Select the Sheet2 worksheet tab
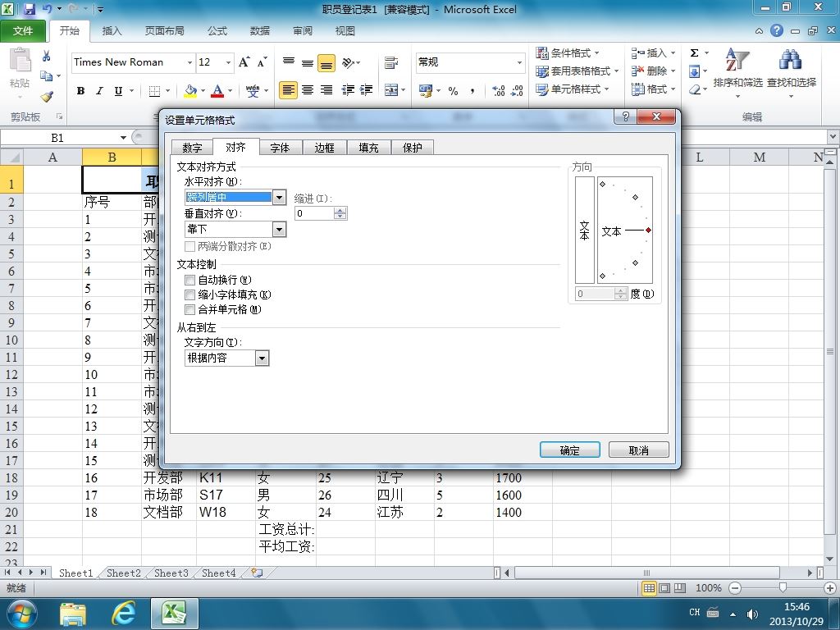The height and width of the screenshot is (630, 840). tap(123, 573)
